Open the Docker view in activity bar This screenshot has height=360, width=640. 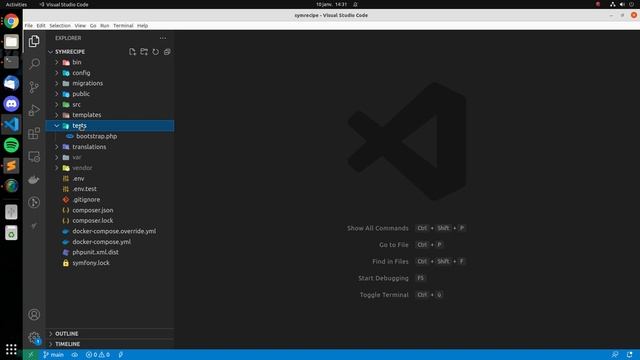(34, 180)
